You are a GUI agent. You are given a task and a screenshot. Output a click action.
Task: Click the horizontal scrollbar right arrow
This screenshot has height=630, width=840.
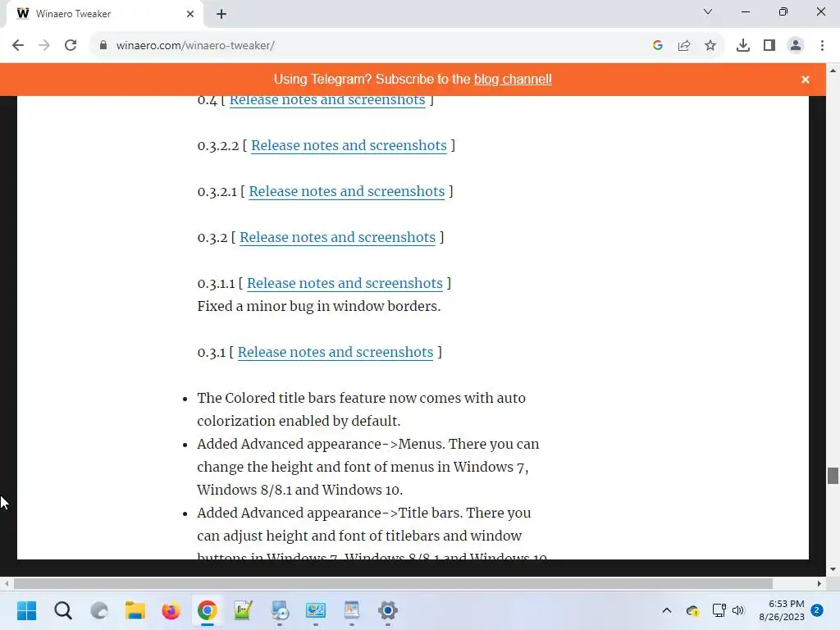[x=819, y=583]
